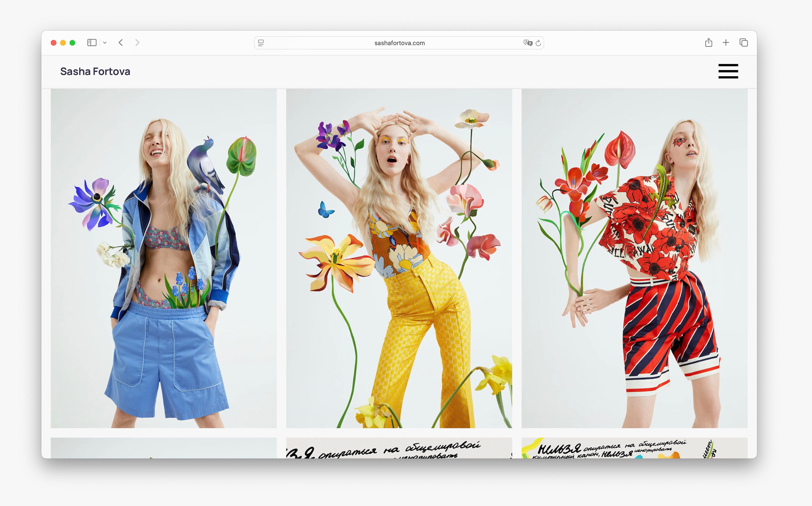The height and width of the screenshot is (506, 812).
Task: Expand the sidebar options dropdown chevron
Action: click(105, 43)
